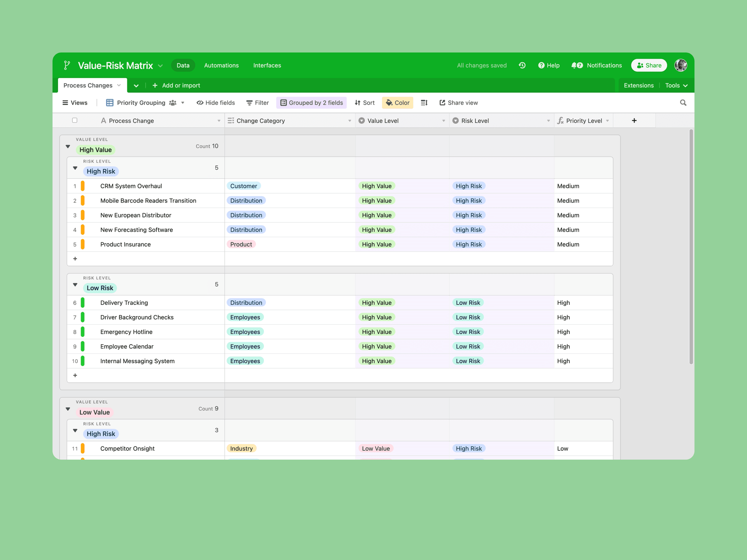Select Emergency Hotline record name
The height and width of the screenshot is (560, 747).
pos(126,332)
